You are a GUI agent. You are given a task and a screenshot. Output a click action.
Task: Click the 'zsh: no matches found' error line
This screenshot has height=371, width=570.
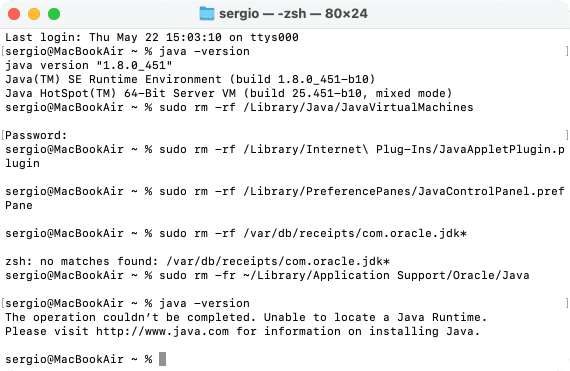coord(197,261)
